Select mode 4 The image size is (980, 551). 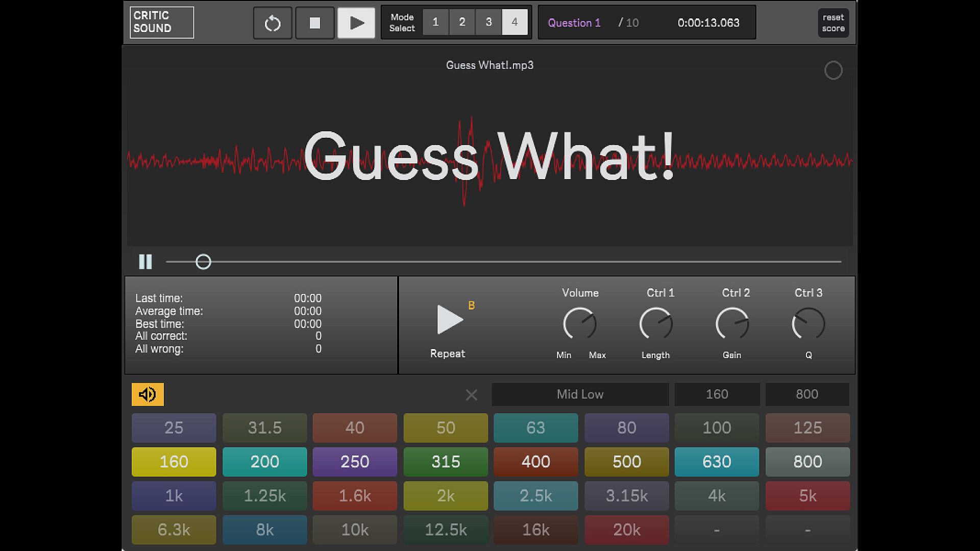tap(514, 22)
